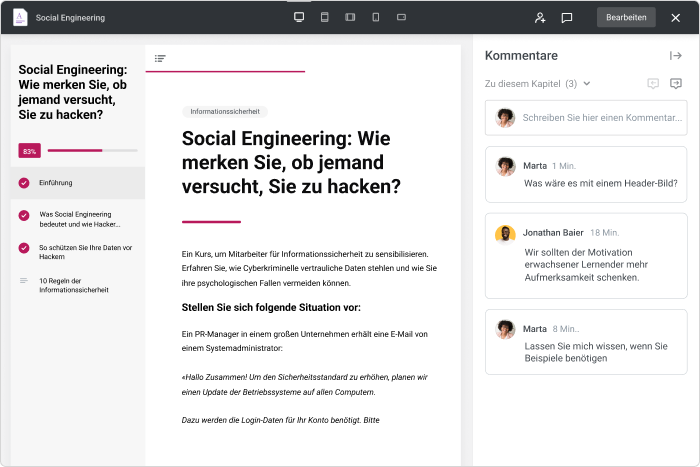Viewport: 700px width, 467px height.
Task: Click the course progress bar
Action: pyautogui.click(x=92, y=150)
